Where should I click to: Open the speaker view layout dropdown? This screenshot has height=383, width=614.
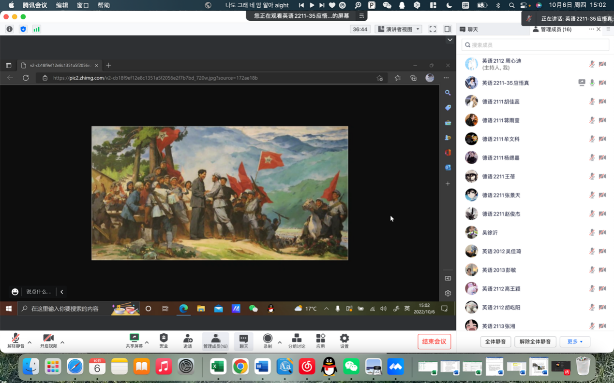point(398,29)
